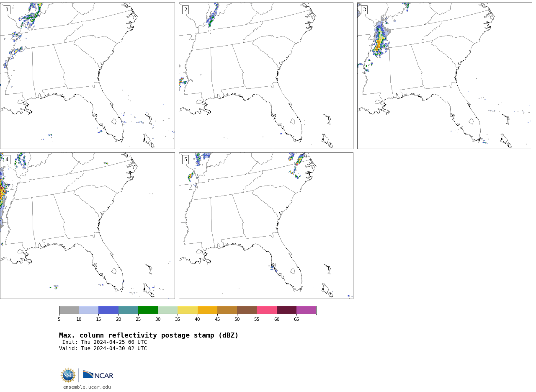
Task: Click the gray 5-10 dBZ swatch
Action: point(69,310)
